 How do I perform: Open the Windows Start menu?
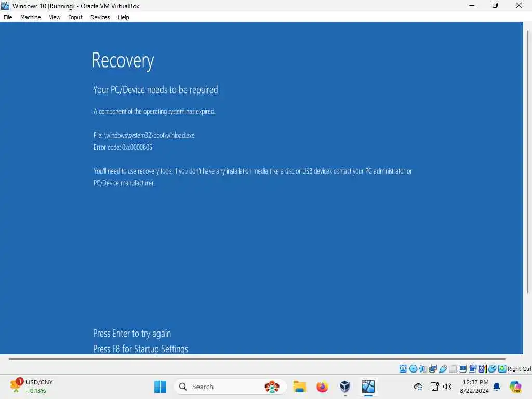pos(160,387)
